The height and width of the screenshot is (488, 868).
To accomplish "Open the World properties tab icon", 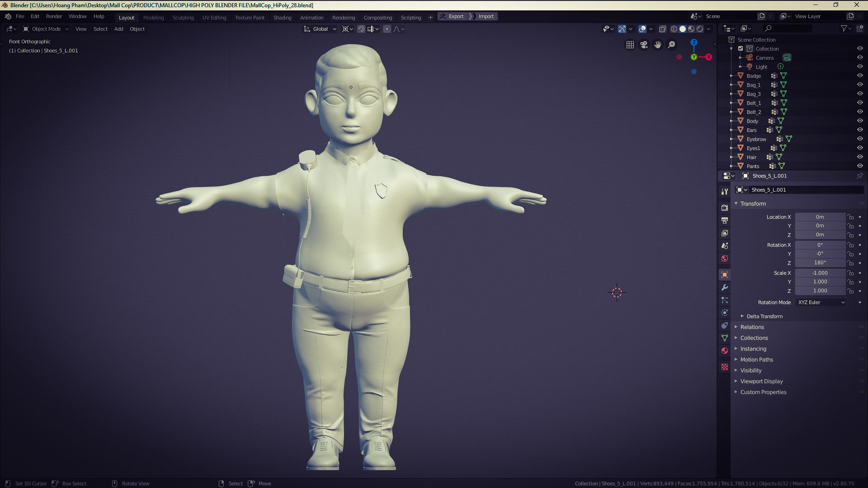I will [725, 258].
